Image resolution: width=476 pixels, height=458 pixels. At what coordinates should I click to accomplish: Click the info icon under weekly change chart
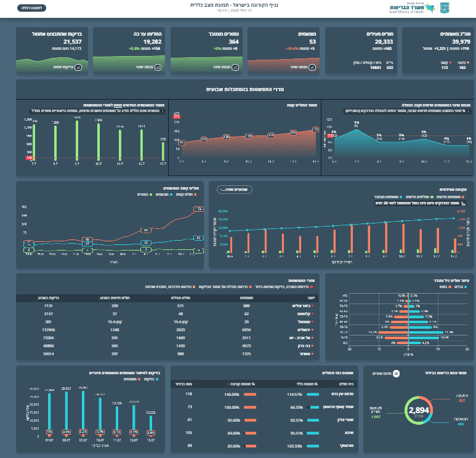pyautogui.click(x=469, y=111)
